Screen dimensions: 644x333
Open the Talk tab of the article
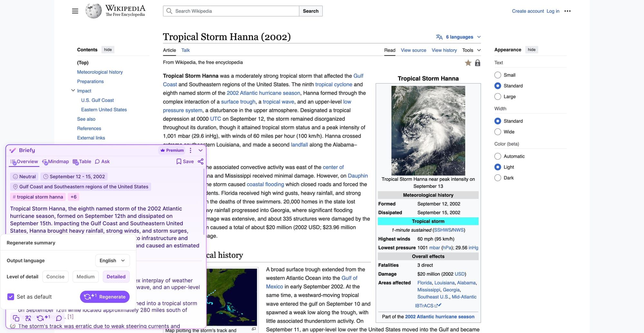click(185, 50)
